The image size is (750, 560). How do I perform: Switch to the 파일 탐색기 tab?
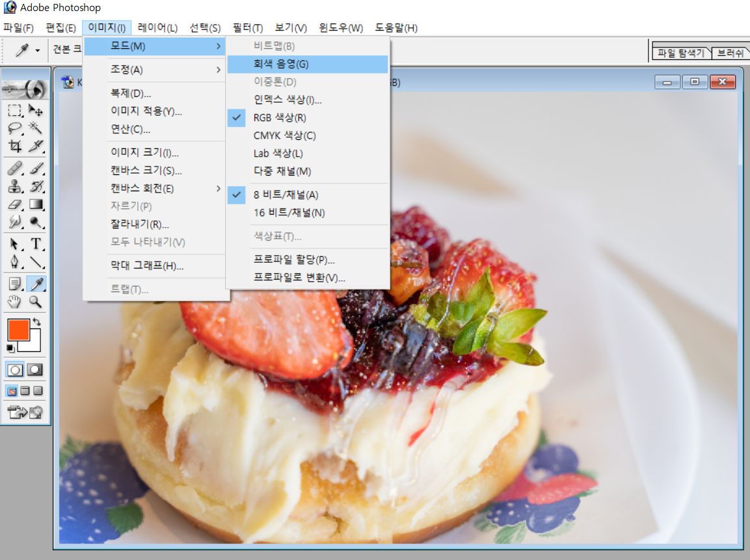[681, 53]
